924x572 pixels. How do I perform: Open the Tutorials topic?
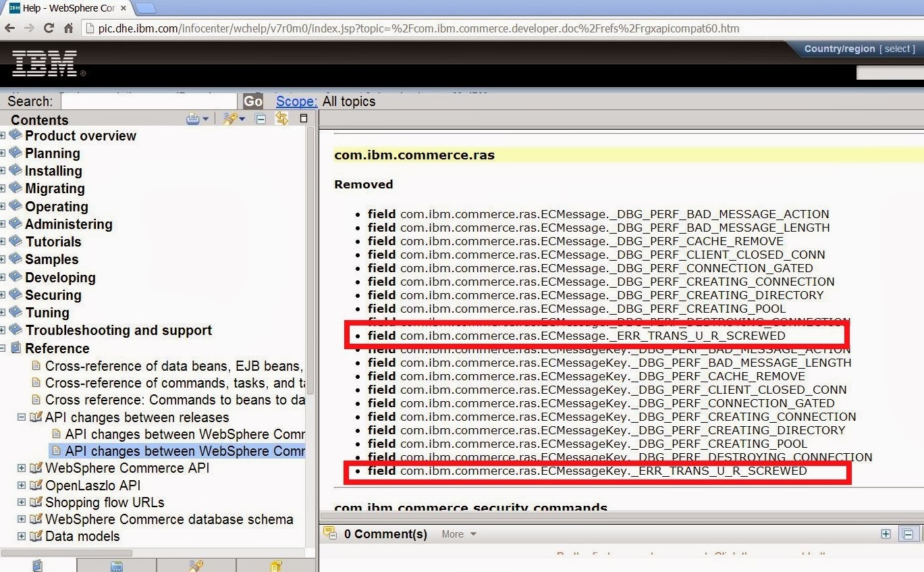(53, 242)
